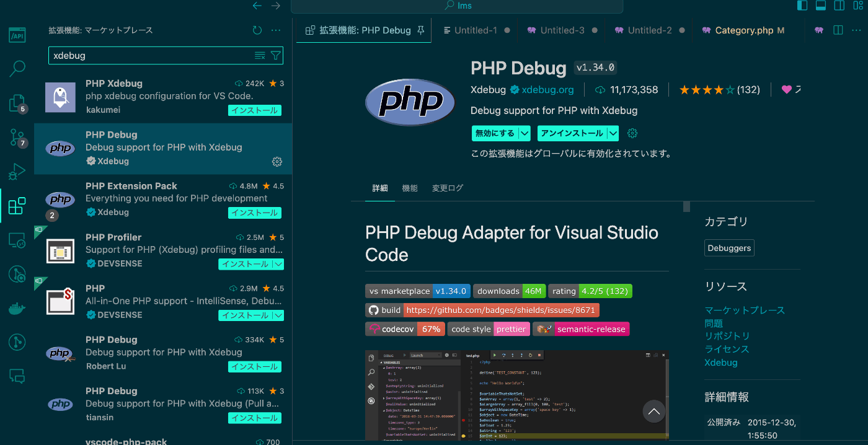Select the Extensions view icon
868x445 pixels.
[x=17, y=206]
